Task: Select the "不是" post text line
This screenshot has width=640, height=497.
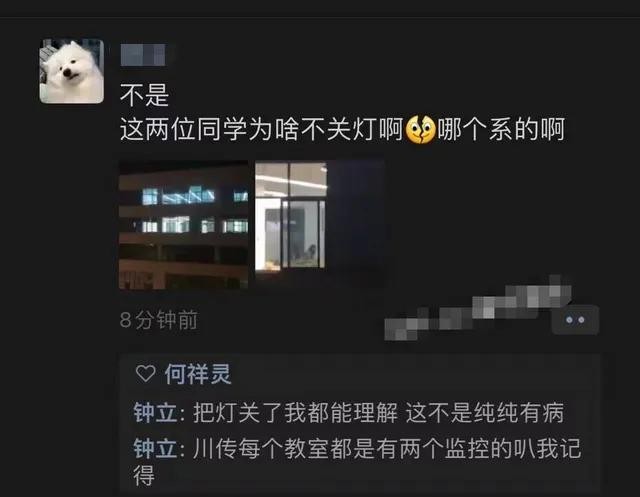Action: (x=144, y=95)
